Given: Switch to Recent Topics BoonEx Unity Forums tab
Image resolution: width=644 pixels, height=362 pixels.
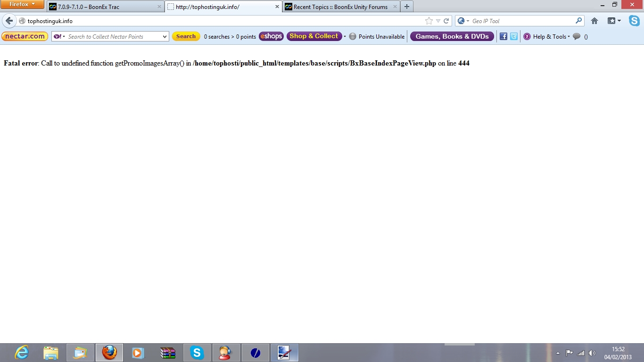Looking at the screenshot, I should tap(339, 7).
